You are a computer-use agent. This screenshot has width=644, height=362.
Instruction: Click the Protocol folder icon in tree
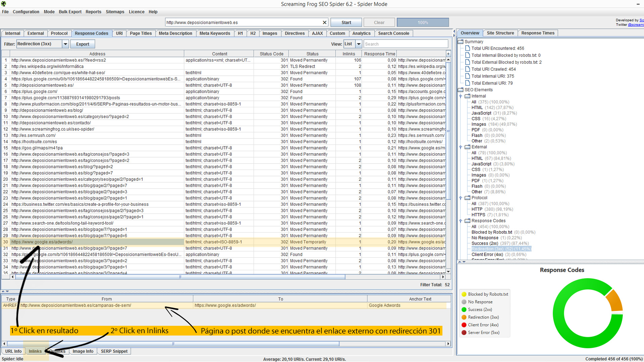point(467,198)
